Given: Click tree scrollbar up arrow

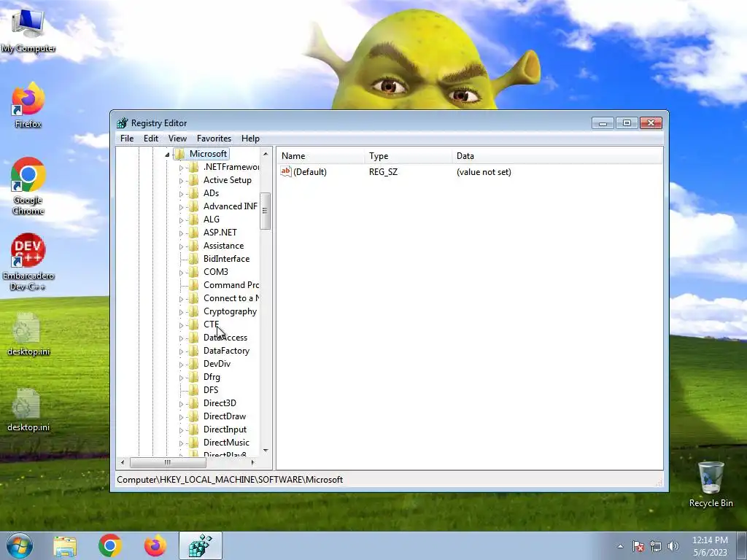Looking at the screenshot, I should tap(266, 154).
